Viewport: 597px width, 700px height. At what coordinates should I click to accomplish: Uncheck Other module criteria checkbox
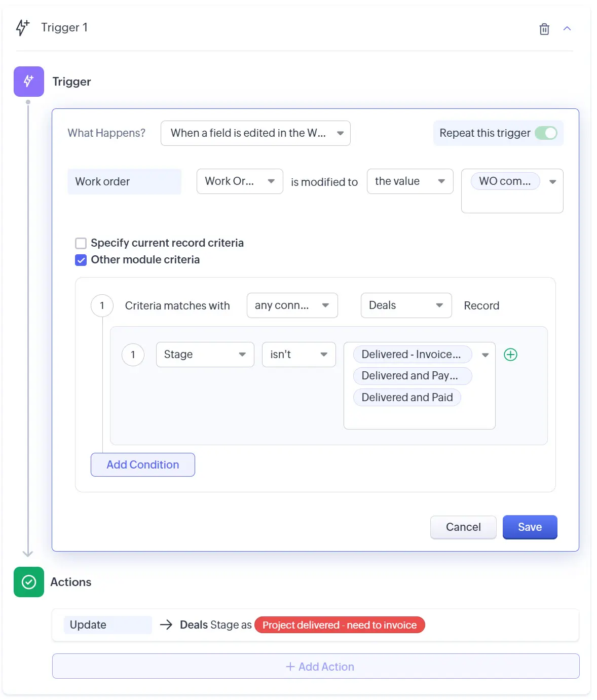pyautogui.click(x=81, y=260)
